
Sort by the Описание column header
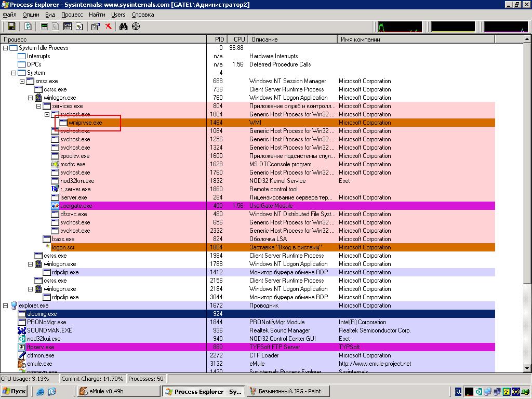pyautogui.click(x=293, y=39)
